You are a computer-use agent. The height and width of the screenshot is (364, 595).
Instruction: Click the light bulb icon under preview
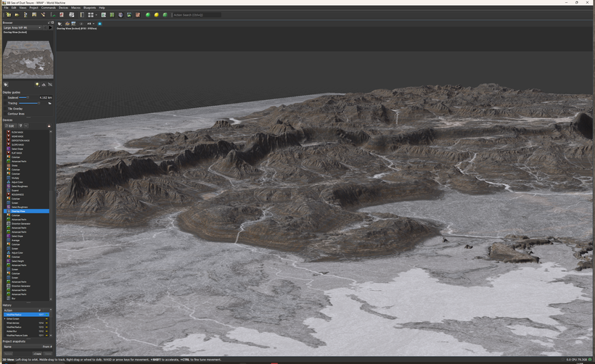pyautogui.click(x=36, y=85)
